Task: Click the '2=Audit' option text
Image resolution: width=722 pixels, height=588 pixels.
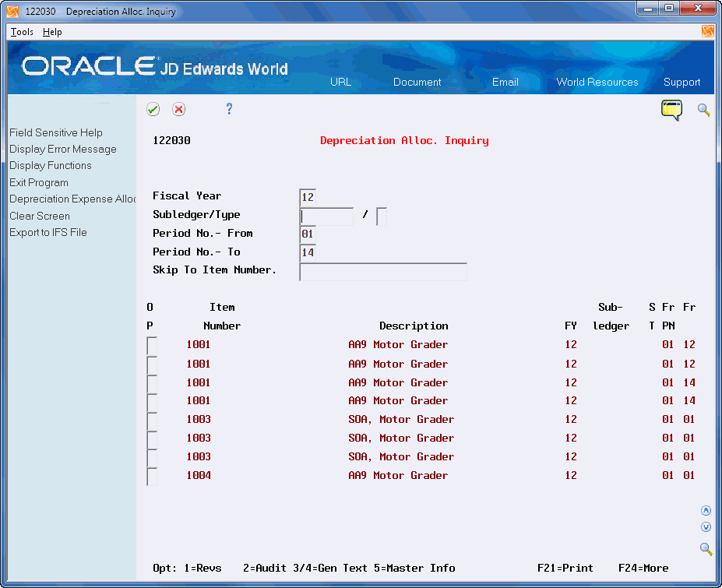Action: [x=265, y=569]
